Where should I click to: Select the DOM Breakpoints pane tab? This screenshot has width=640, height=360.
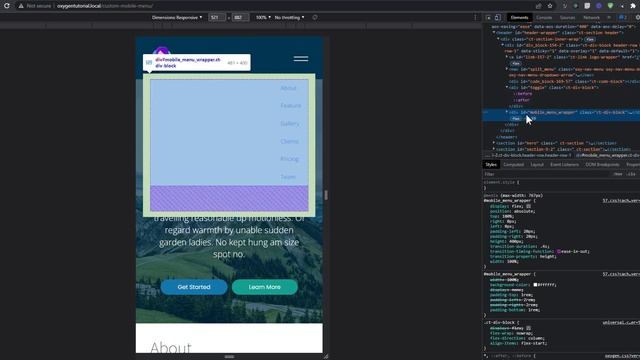602,164
